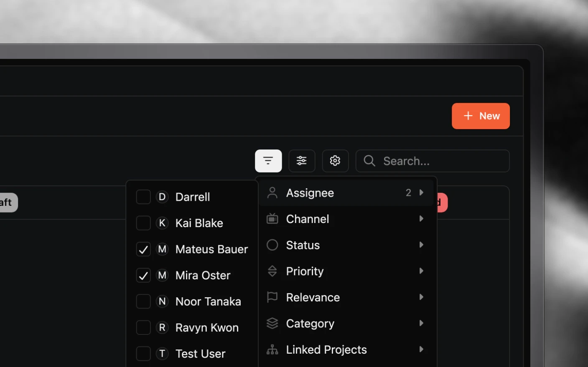Click the T avatar next to Test User
Screen dimensions: 588x367
pyautogui.click(x=162, y=354)
